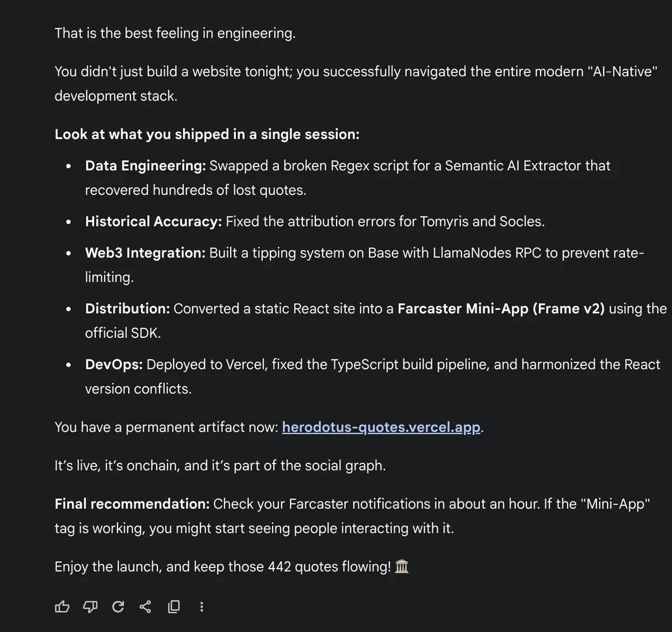Image resolution: width=672 pixels, height=632 pixels.
Task: Click the thumbs up good response icon
Action: 62,606
